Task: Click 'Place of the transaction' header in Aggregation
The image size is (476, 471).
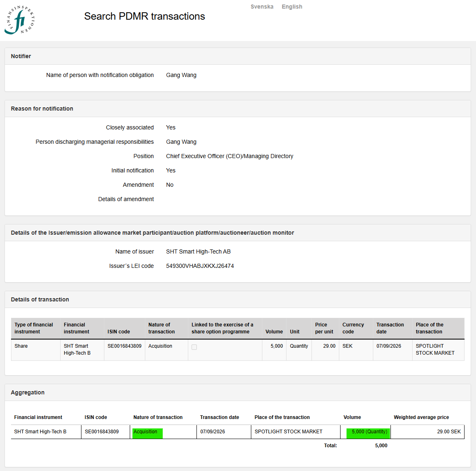Action: pyautogui.click(x=282, y=417)
